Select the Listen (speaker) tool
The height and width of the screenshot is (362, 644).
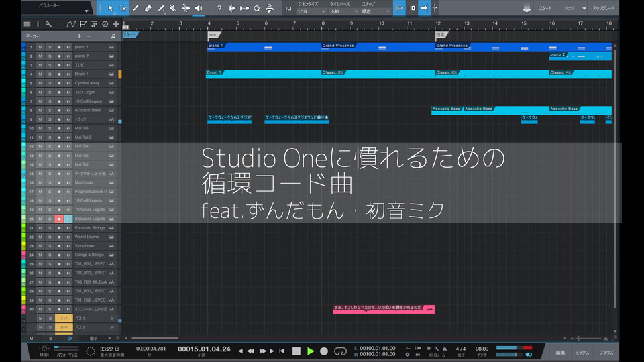[x=198, y=8]
